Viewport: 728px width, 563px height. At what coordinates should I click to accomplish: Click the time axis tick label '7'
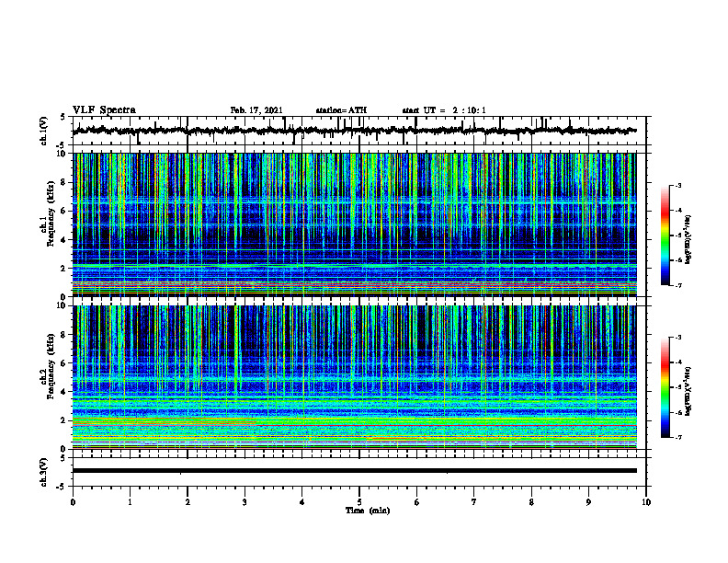pos(474,502)
